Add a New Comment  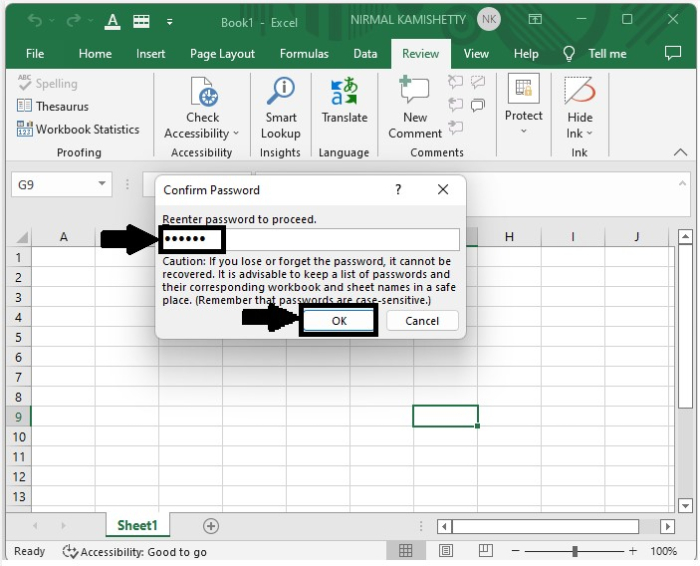415,108
